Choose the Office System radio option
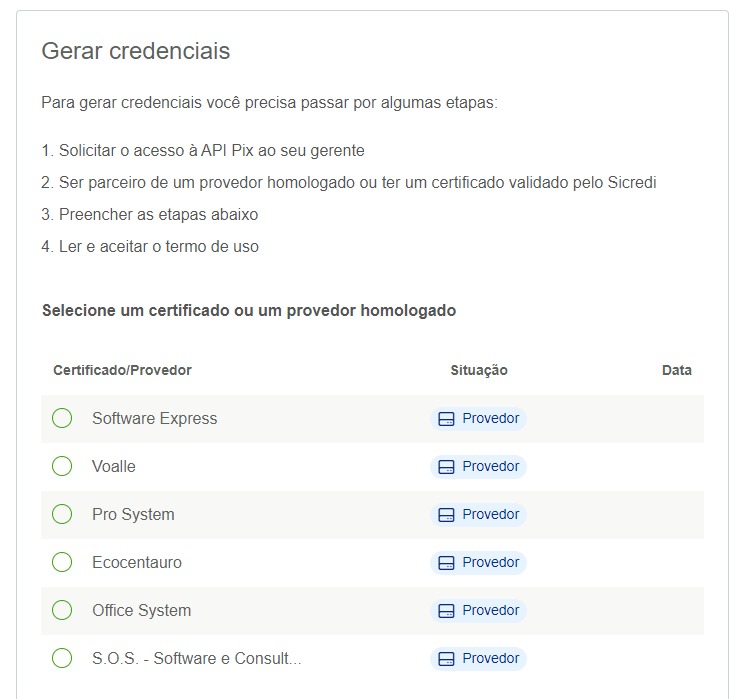This screenshot has height=699, width=745. point(62,610)
